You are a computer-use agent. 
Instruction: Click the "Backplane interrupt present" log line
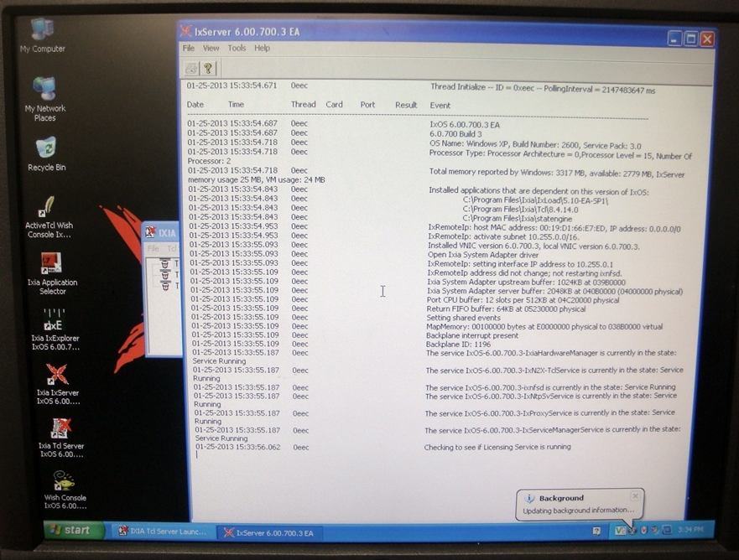[x=472, y=336]
